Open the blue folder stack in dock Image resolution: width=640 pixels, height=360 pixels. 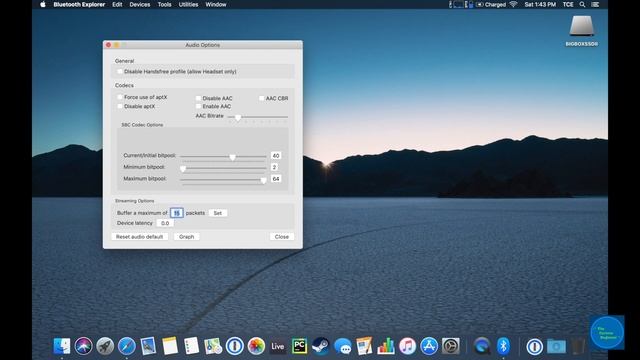(x=556, y=347)
